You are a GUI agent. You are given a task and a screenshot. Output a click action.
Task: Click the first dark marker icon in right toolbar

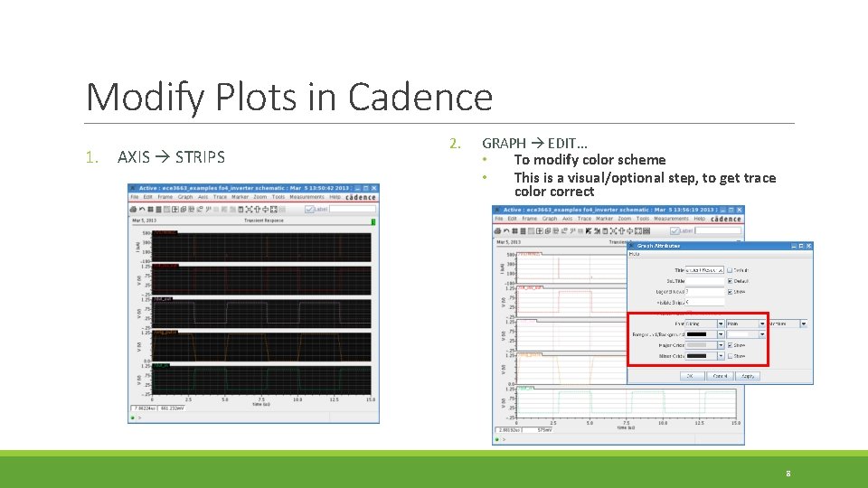coord(589,230)
